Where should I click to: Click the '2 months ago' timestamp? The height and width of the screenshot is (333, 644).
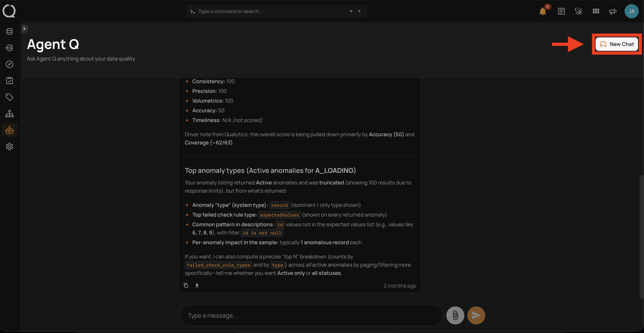point(400,286)
